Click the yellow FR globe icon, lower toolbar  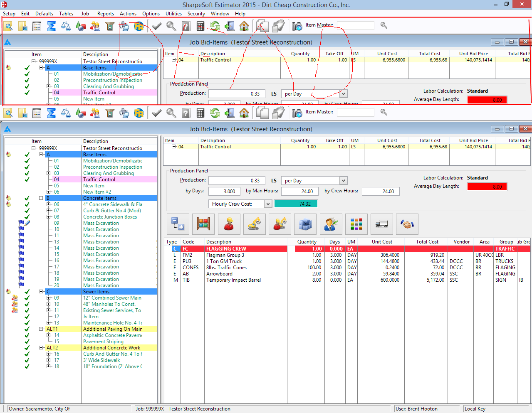(x=139, y=113)
